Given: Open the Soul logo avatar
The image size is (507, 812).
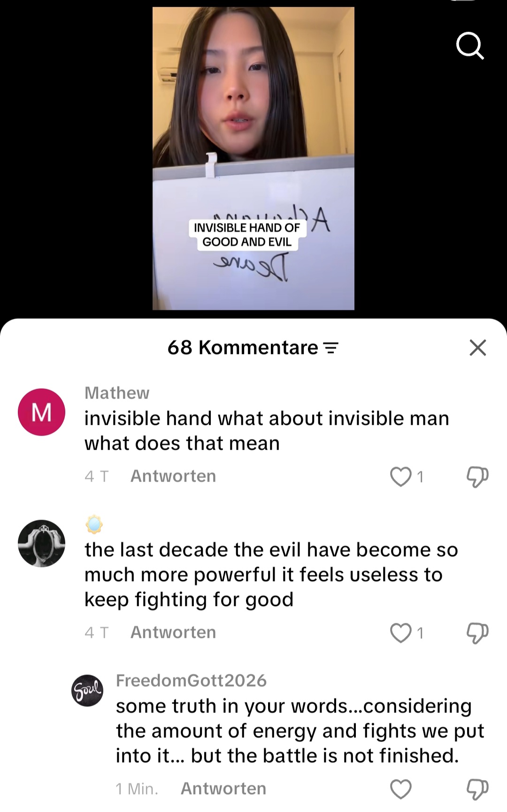Looking at the screenshot, I should pos(87,690).
